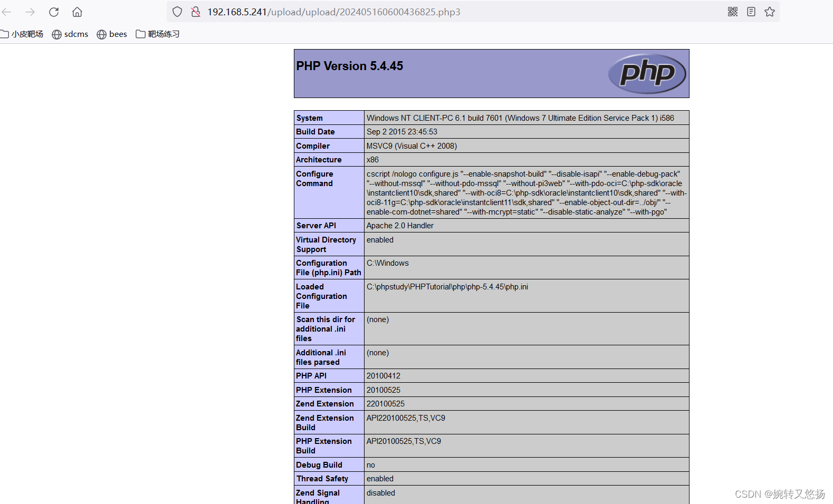
Task: Click the Build Date label
Action: 315,132
